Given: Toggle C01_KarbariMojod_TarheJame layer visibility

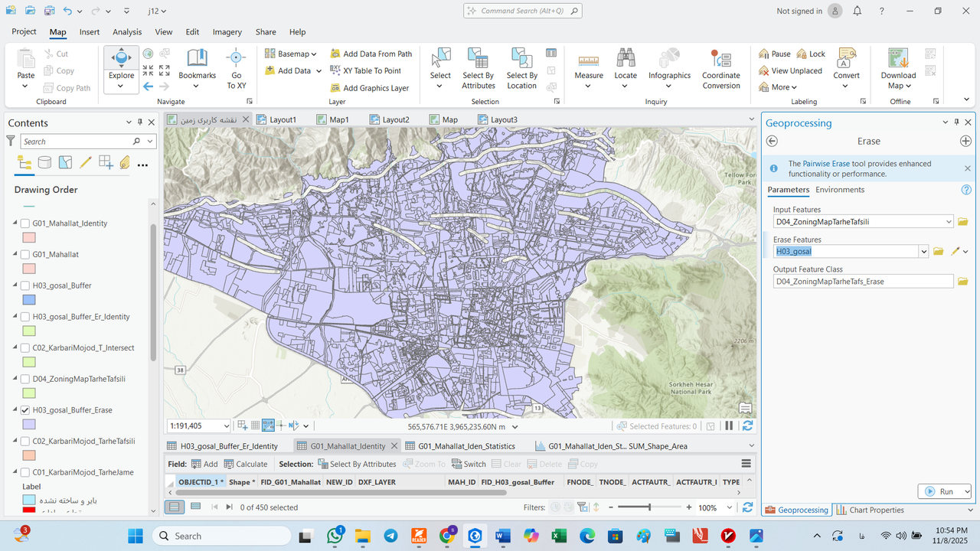Looking at the screenshot, I should pos(25,472).
